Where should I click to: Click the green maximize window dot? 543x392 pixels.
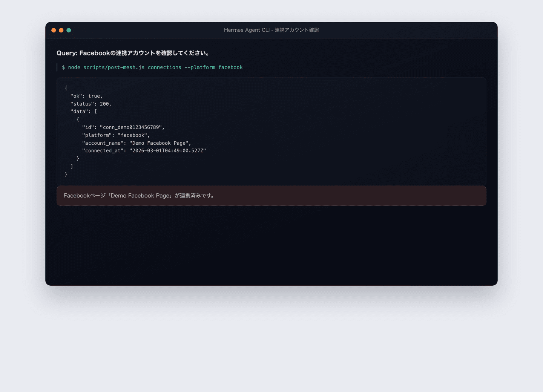coord(69,30)
